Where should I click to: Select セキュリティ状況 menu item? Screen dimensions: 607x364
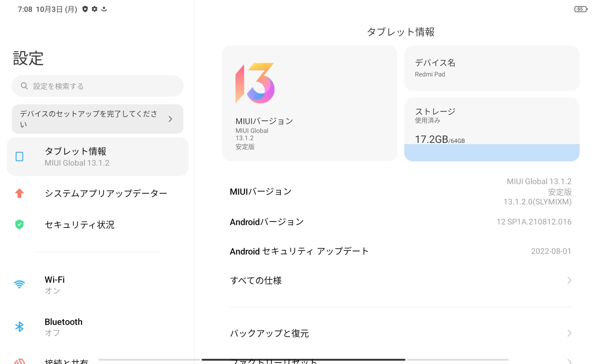(80, 225)
